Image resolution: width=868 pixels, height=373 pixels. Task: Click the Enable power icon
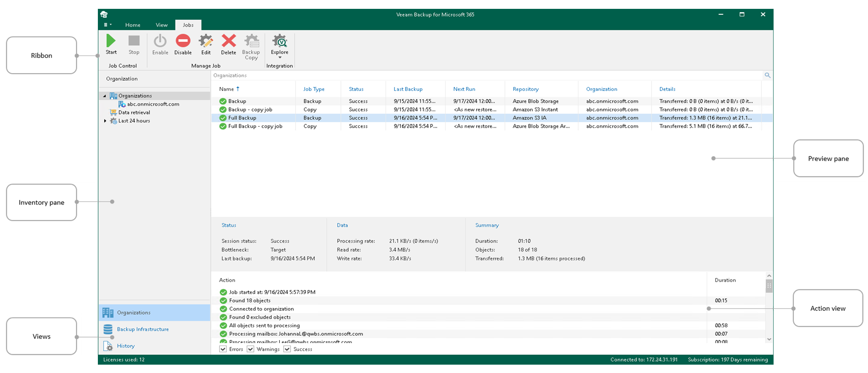point(160,41)
